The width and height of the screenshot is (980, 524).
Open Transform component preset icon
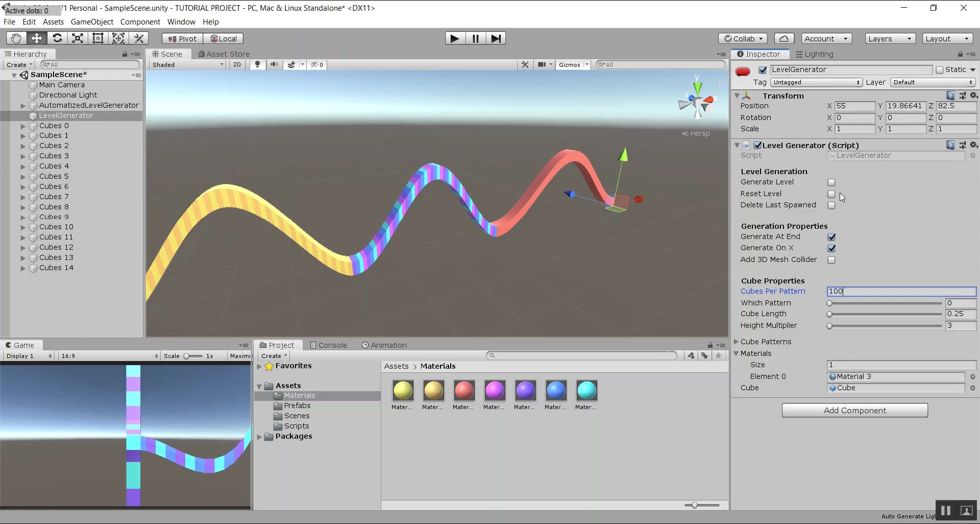coord(962,96)
